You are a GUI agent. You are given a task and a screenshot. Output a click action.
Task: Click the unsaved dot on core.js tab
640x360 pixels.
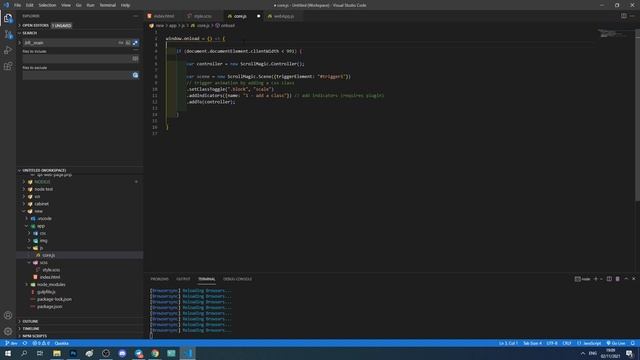(258, 16)
